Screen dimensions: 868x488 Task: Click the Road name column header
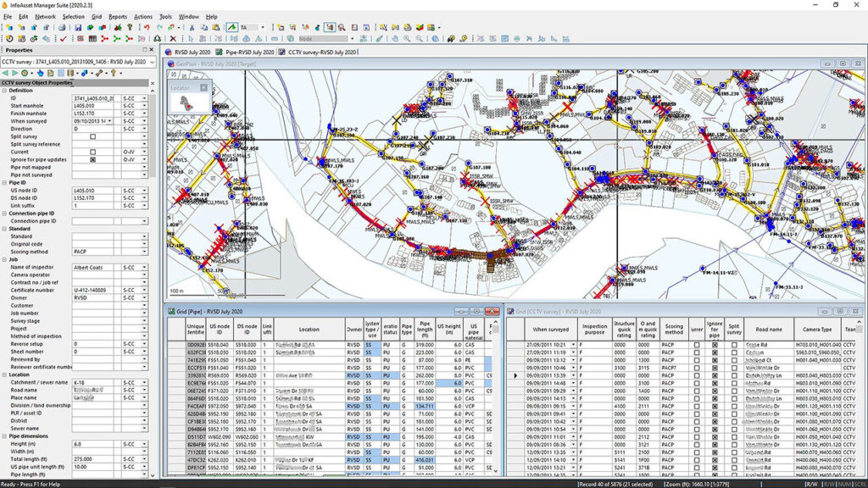click(x=768, y=330)
